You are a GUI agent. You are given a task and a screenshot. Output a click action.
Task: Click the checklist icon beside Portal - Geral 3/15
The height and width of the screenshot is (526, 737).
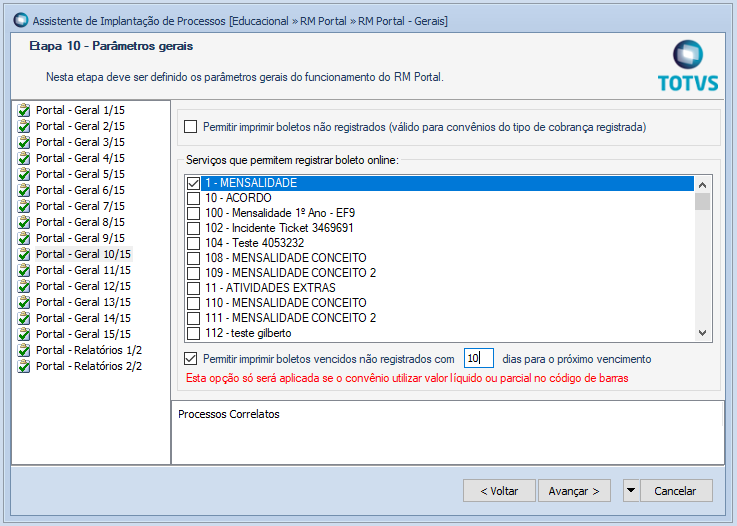tap(24, 142)
